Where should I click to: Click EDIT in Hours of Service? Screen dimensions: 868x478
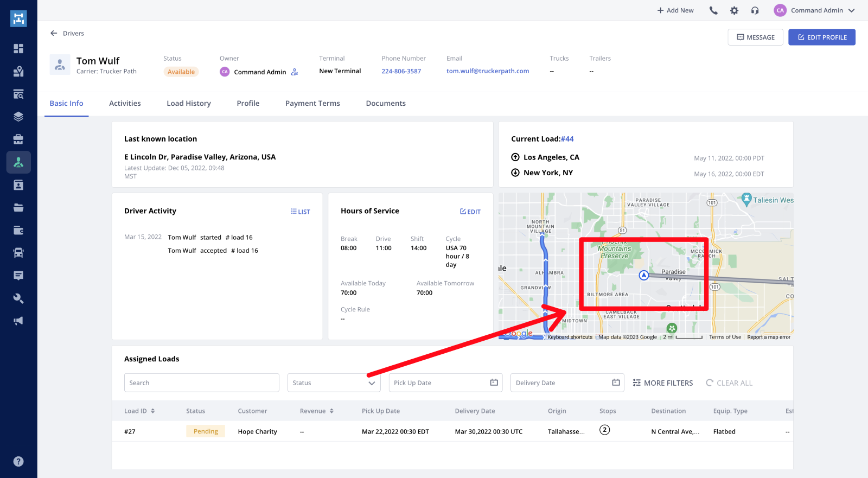(x=470, y=212)
